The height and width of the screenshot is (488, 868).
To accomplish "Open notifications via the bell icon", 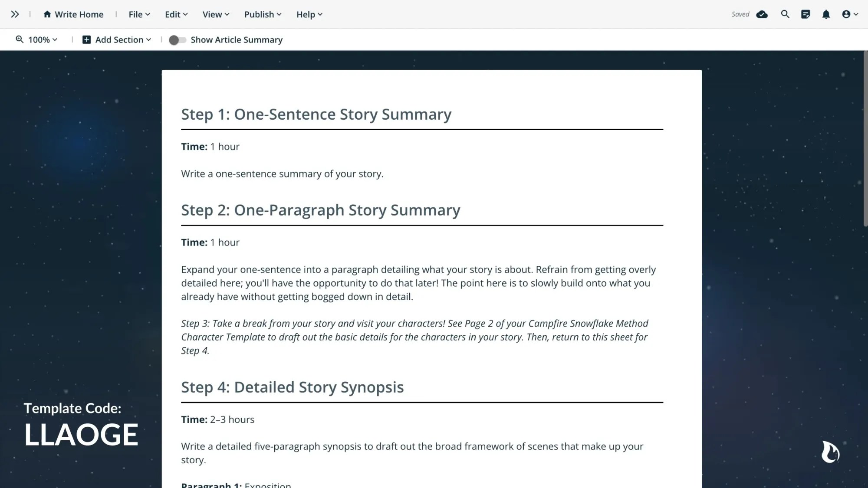I will 826,14.
